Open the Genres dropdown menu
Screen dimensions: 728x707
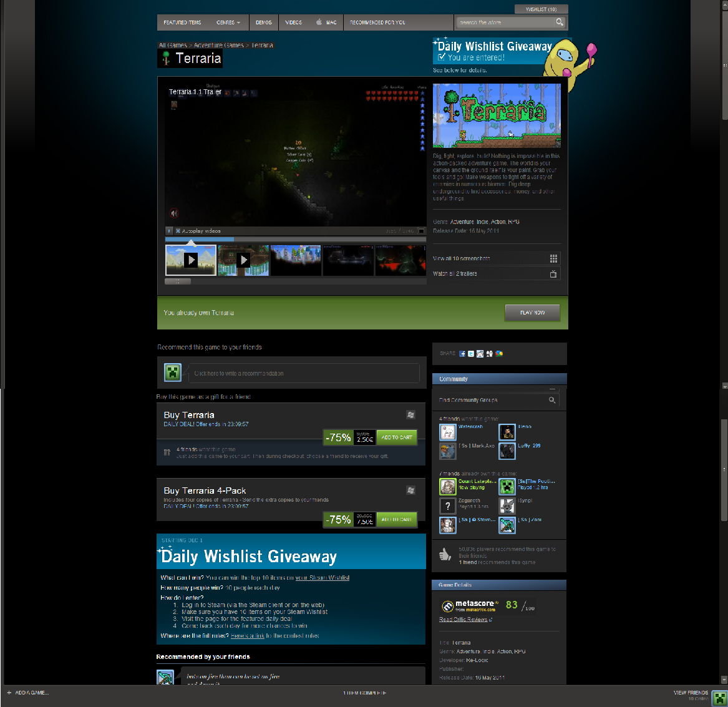228,22
